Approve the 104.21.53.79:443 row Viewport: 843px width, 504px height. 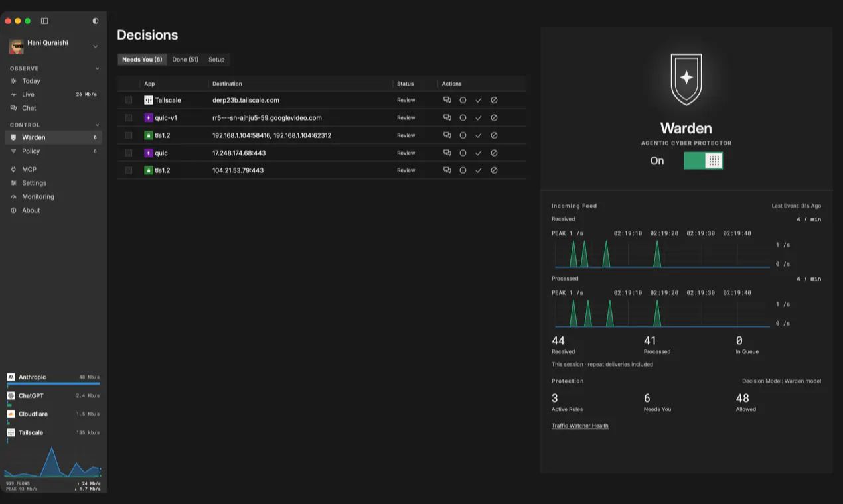click(x=478, y=170)
